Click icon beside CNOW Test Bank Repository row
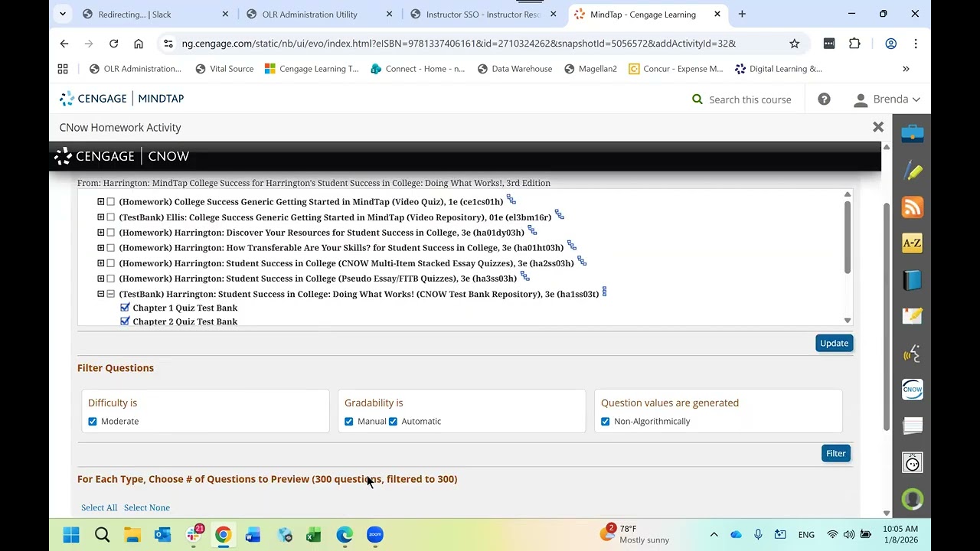 point(604,292)
